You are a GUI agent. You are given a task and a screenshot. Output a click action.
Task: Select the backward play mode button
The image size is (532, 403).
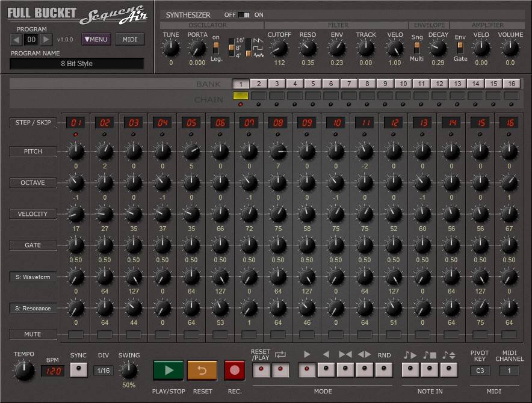(x=326, y=370)
